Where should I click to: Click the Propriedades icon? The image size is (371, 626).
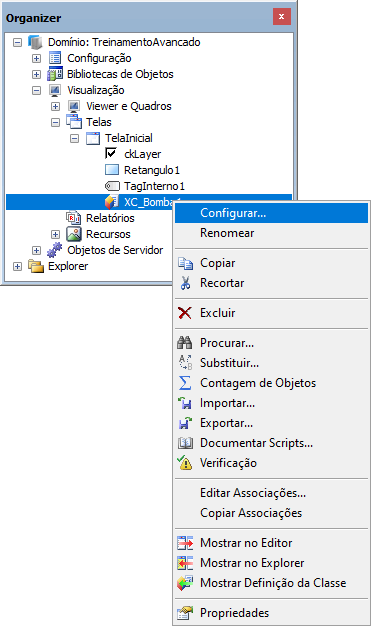(185, 613)
